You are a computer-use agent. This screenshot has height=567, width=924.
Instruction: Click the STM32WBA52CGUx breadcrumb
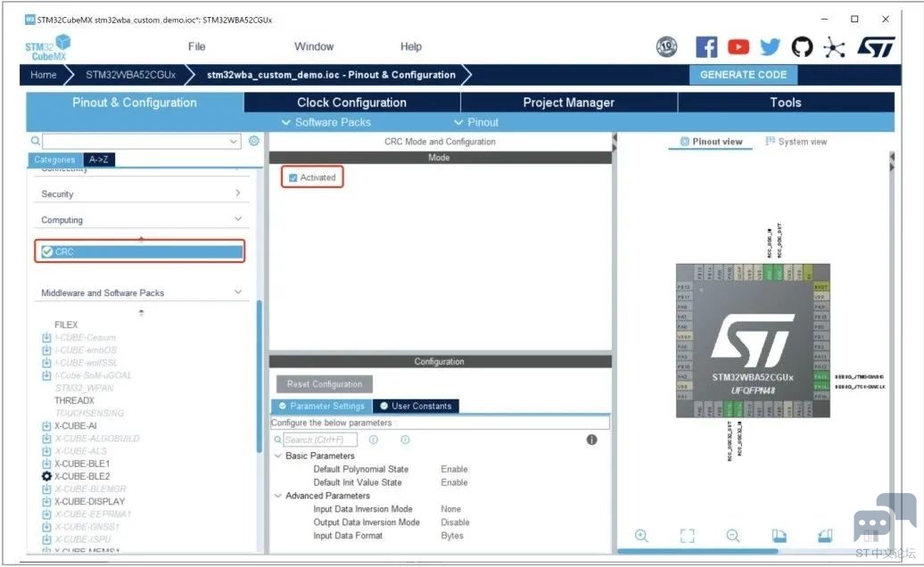click(x=131, y=75)
